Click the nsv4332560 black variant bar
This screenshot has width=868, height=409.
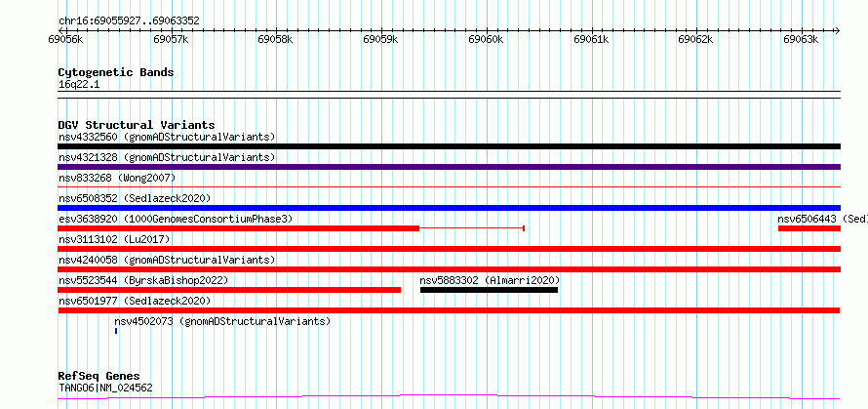pyautogui.click(x=449, y=146)
